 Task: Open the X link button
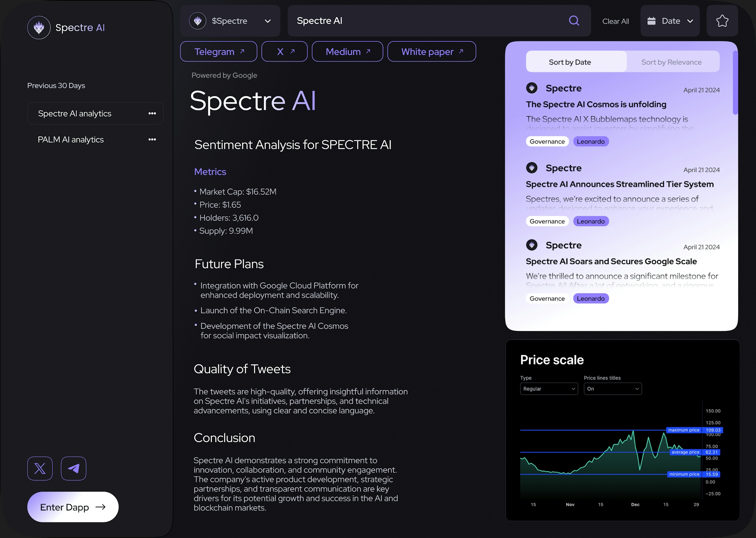(284, 51)
